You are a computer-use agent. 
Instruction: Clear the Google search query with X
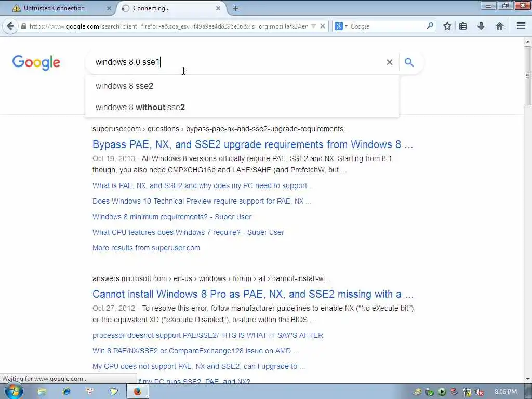390,62
